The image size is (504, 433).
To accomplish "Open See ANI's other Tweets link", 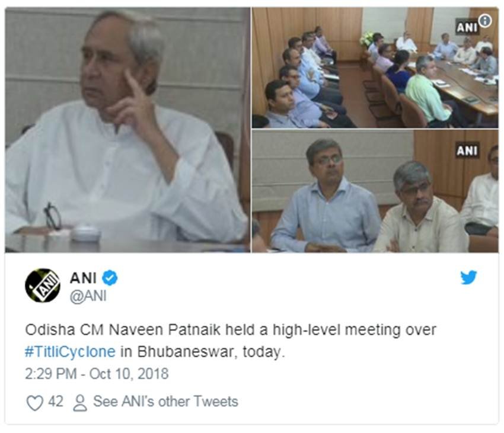I will 165,402.
